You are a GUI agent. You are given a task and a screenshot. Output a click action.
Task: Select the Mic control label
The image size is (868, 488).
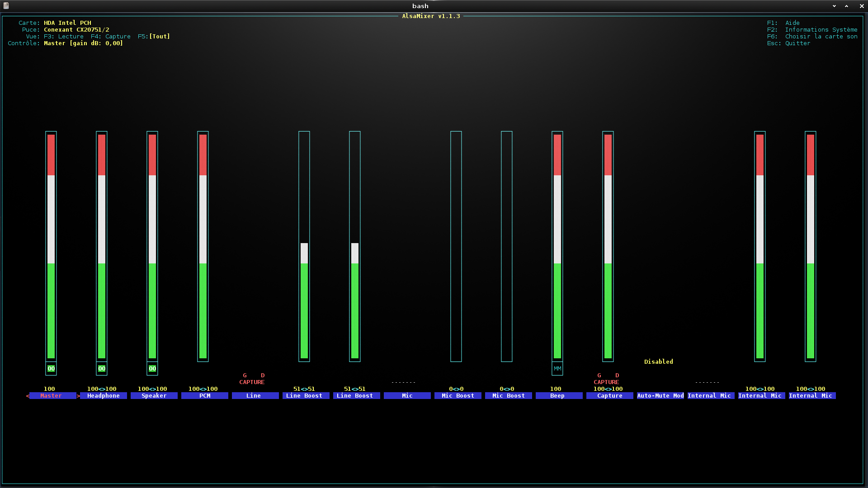pyautogui.click(x=407, y=396)
